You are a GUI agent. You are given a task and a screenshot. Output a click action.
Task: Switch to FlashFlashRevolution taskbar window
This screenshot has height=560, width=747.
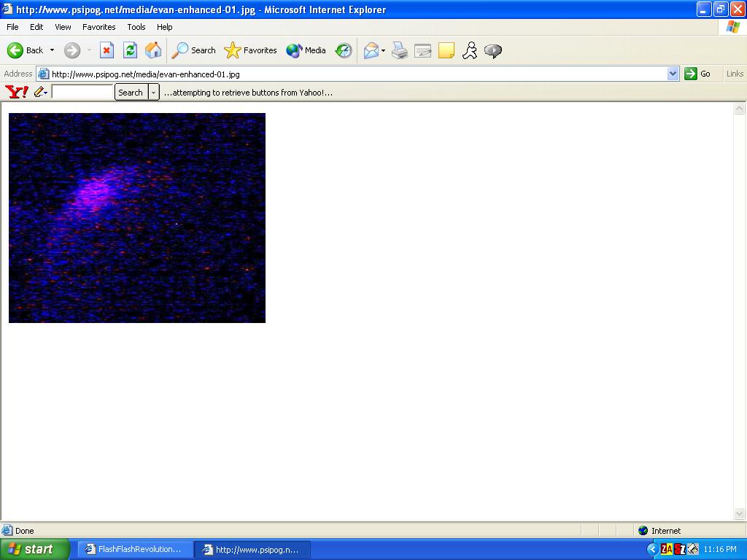click(x=134, y=549)
